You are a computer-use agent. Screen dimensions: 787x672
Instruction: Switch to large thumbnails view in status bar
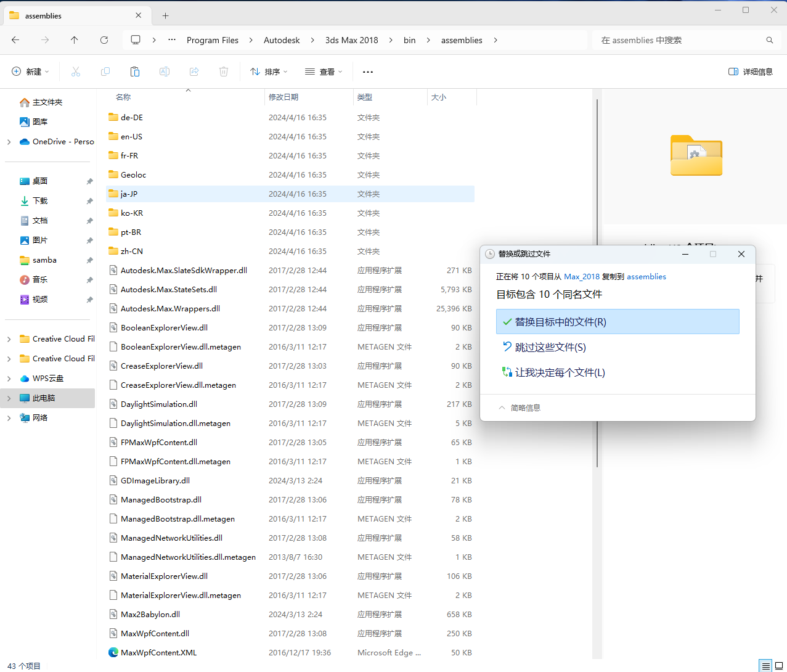(x=779, y=666)
